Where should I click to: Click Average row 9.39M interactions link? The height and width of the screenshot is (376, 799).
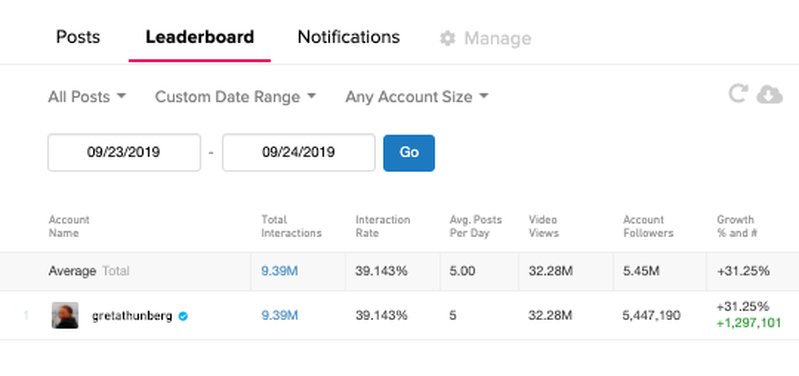tap(279, 271)
